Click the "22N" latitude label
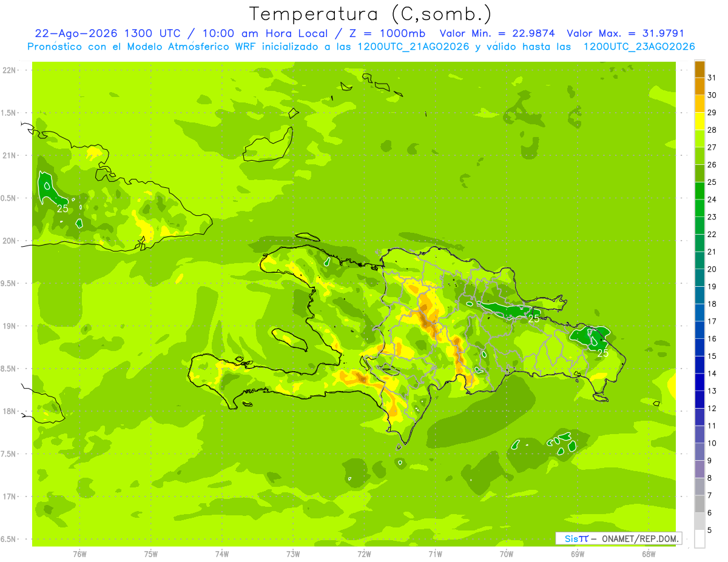Image resolution: width=728 pixels, height=562 pixels. (x=9, y=70)
